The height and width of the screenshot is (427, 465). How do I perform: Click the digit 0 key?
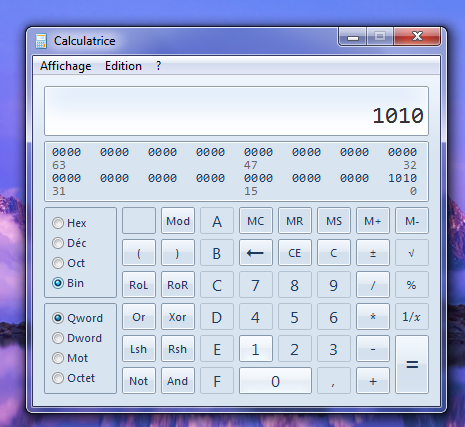pyautogui.click(x=275, y=381)
